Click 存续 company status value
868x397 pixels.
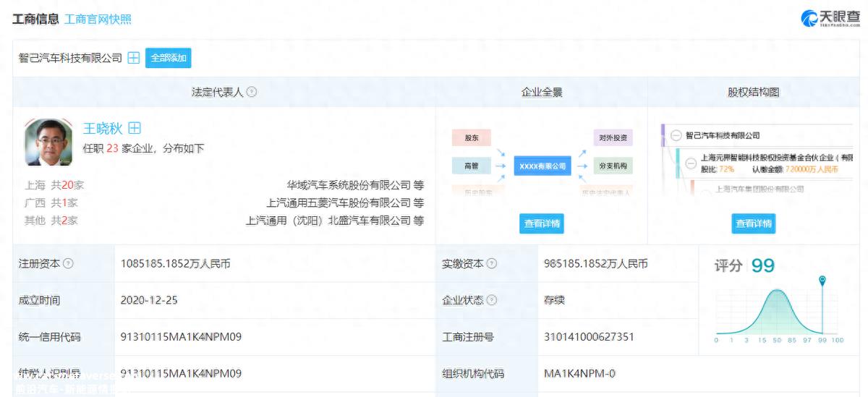pyautogui.click(x=554, y=300)
